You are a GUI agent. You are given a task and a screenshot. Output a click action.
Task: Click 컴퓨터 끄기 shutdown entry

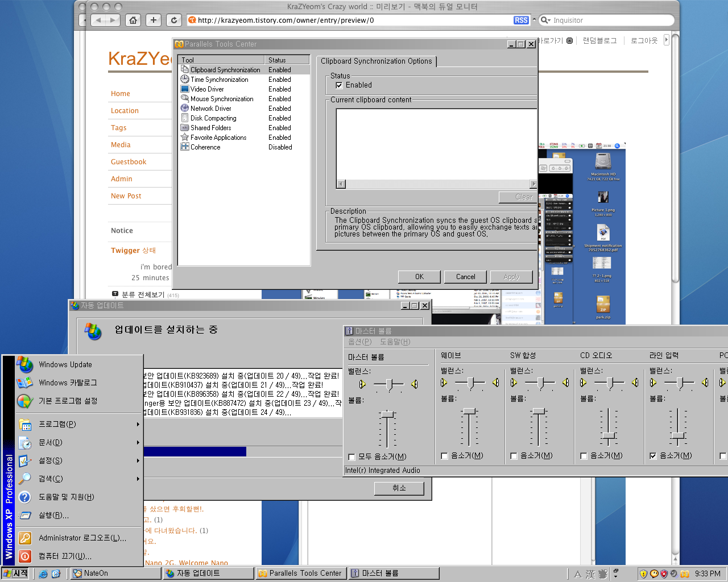pyautogui.click(x=78, y=556)
